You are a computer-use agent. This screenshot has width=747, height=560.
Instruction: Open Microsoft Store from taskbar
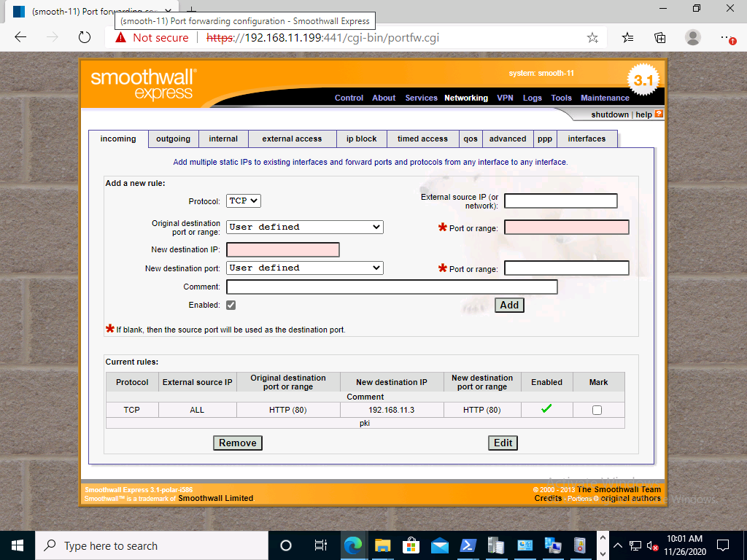(411, 545)
